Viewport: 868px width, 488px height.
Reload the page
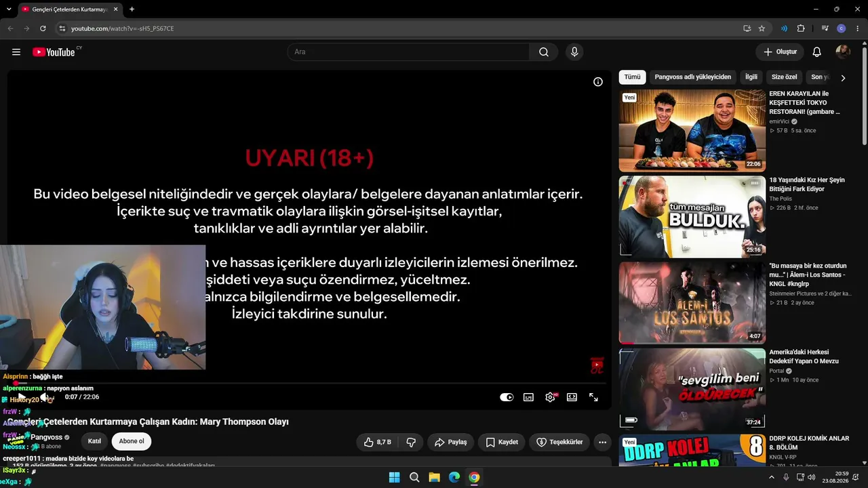(43, 28)
